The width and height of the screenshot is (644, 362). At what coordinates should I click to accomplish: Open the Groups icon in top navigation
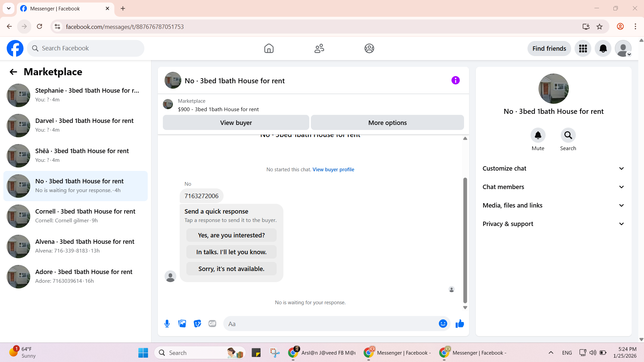coord(369,48)
